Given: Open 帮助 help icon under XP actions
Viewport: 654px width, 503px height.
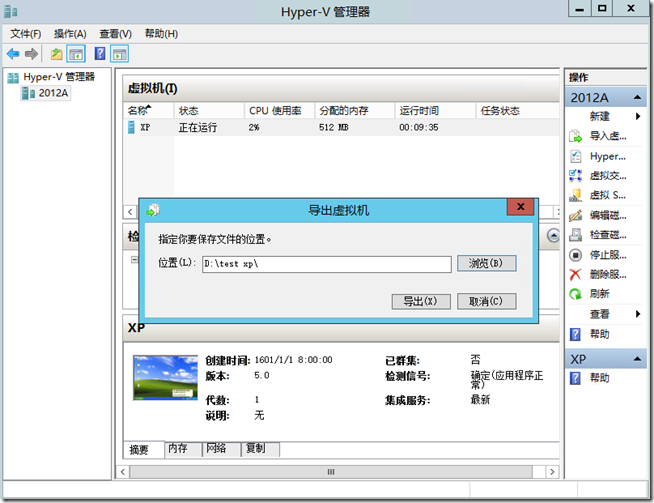Looking at the screenshot, I should click(575, 378).
